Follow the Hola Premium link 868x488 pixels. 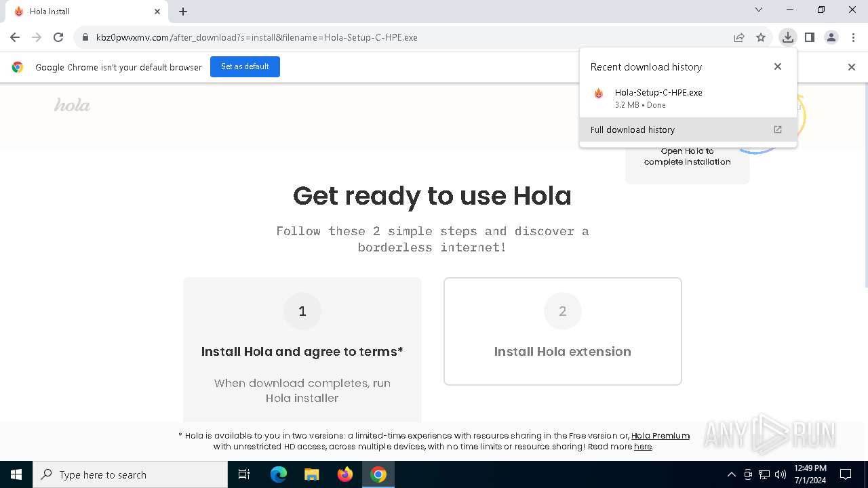coord(660,436)
